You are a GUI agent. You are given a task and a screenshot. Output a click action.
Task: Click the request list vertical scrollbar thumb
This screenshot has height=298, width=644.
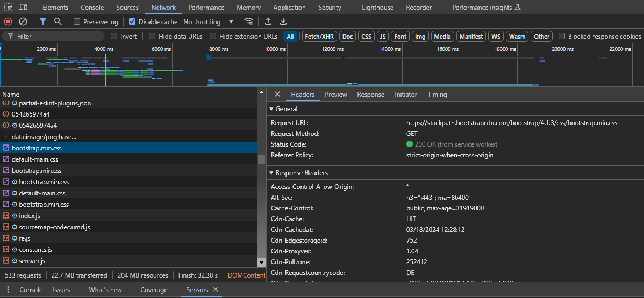pos(261,159)
